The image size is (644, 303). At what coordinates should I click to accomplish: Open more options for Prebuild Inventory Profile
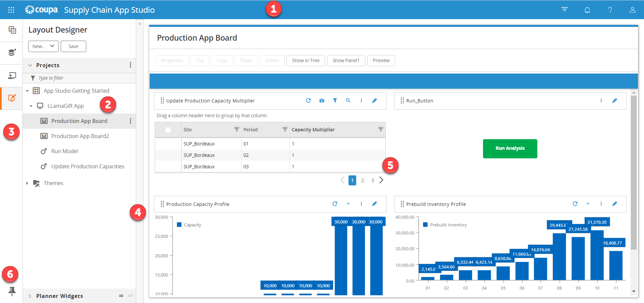[x=601, y=204]
